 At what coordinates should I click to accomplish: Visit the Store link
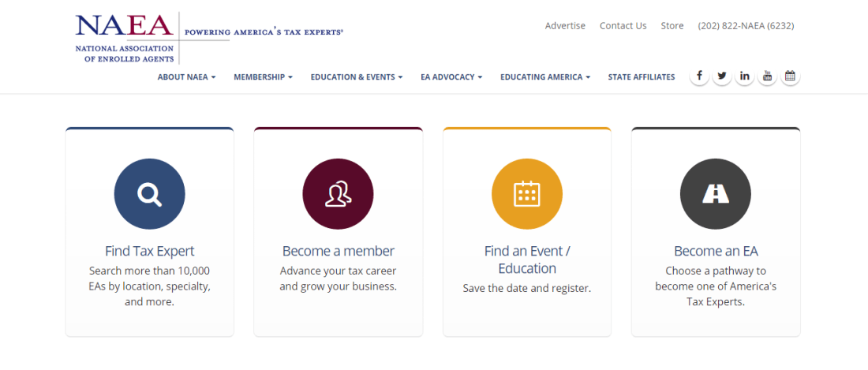pos(672,26)
